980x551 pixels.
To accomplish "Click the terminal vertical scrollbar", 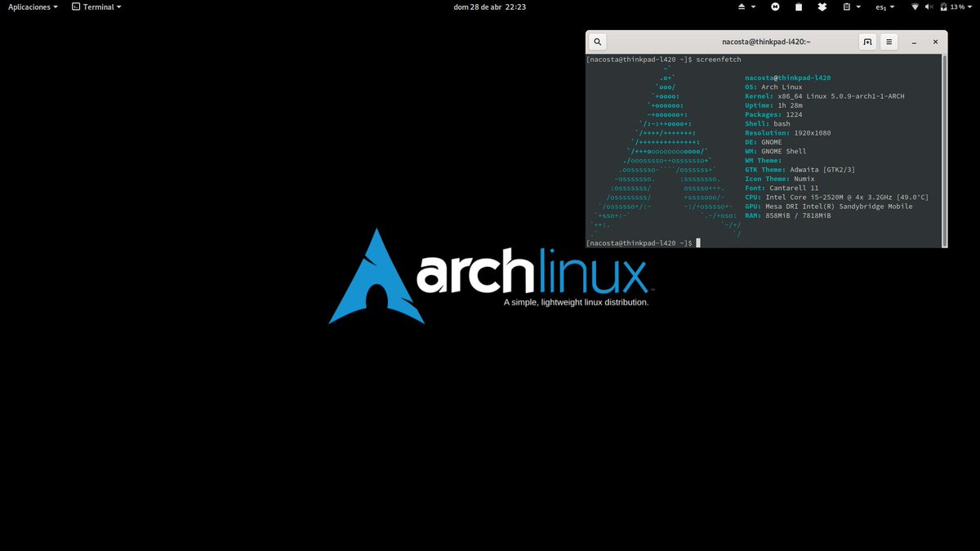I will pos(944,149).
